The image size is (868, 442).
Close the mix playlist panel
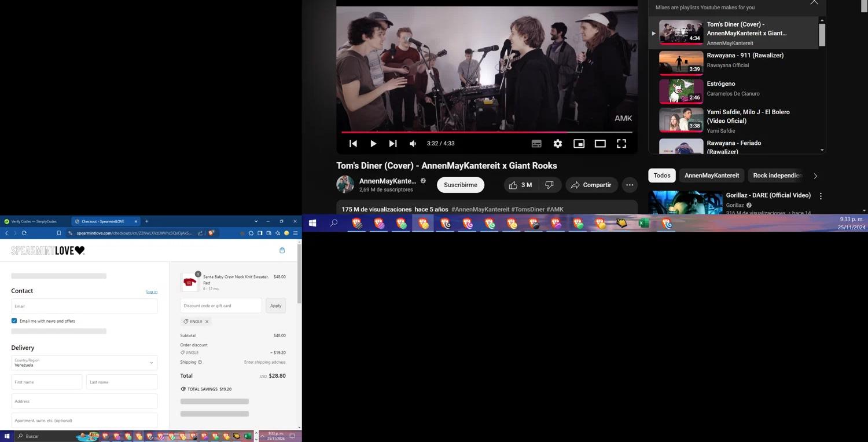point(814,2)
